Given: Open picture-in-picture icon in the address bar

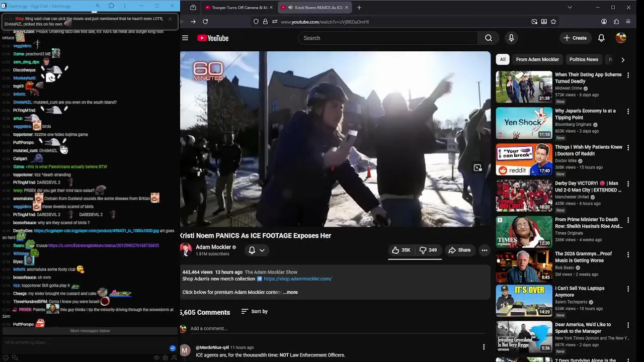Looking at the screenshot, I should tap(534, 22).
